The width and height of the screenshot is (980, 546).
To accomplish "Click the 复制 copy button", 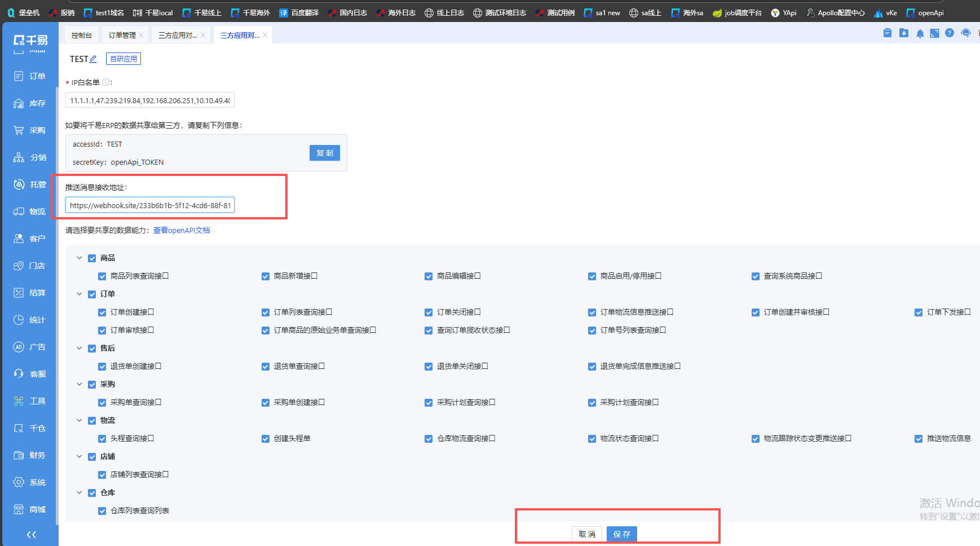I will (325, 153).
